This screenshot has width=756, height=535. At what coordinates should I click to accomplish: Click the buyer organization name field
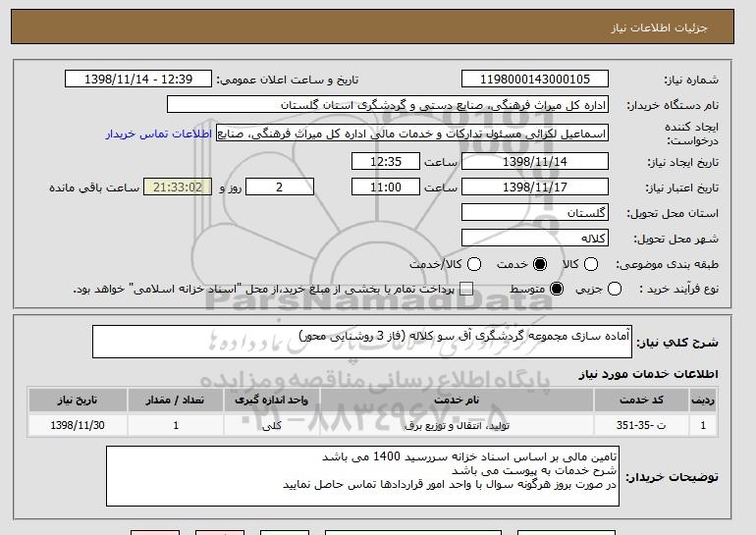[388, 105]
